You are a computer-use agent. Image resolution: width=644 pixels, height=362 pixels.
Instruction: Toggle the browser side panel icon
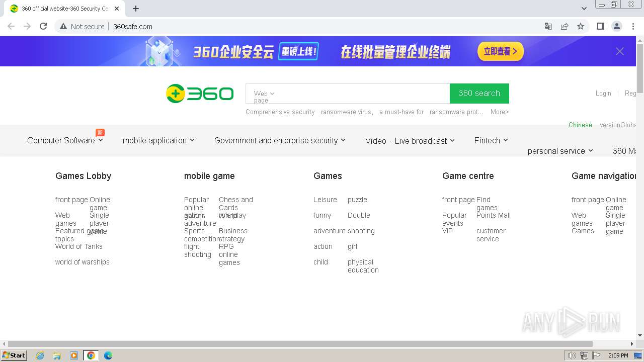click(600, 26)
